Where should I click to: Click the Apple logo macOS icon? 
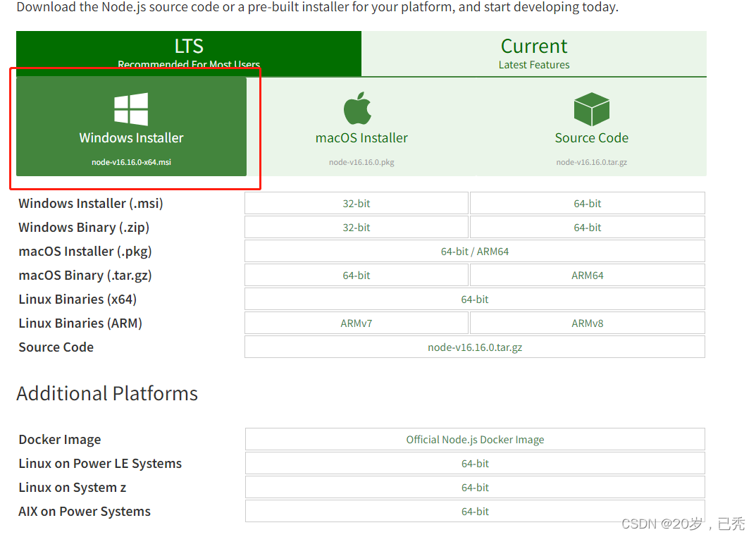[x=358, y=108]
